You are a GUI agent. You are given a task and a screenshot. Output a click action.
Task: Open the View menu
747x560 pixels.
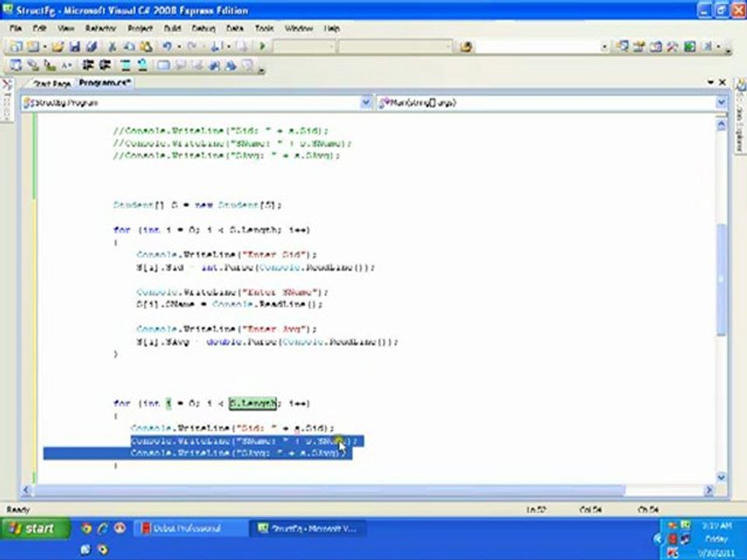pos(65,29)
